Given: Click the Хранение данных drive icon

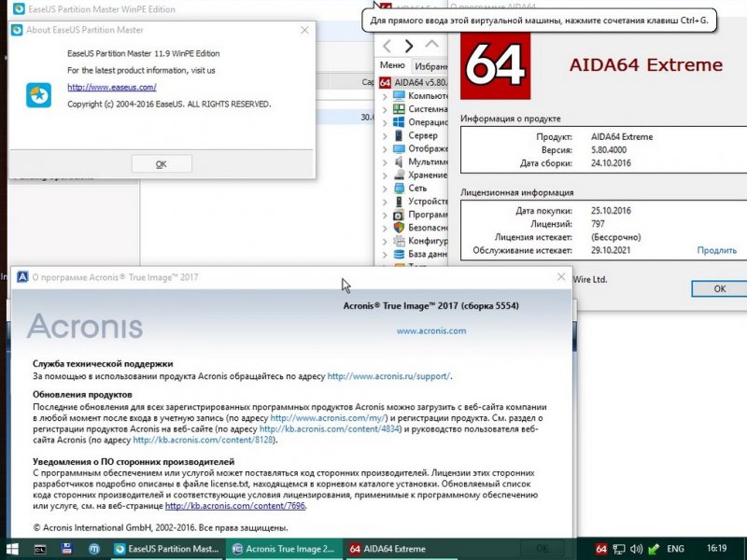Looking at the screenshot, I should pos(399,175).
